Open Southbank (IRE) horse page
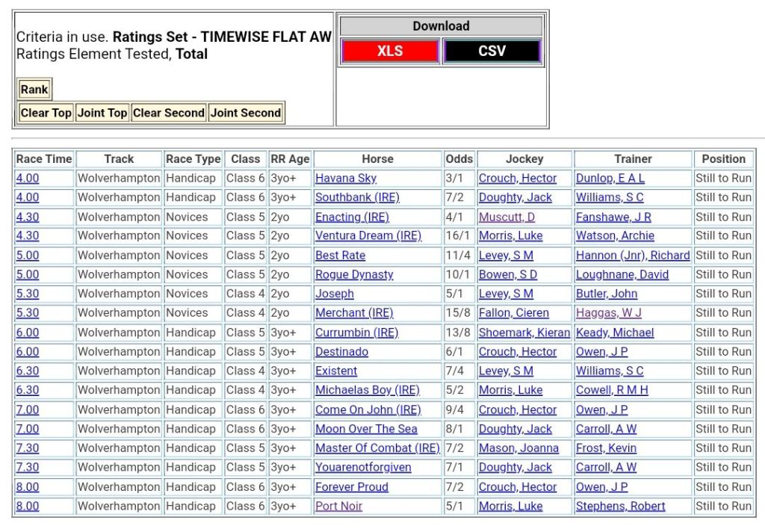The width and height of the screenshot is (765, 532). [357, 197]
